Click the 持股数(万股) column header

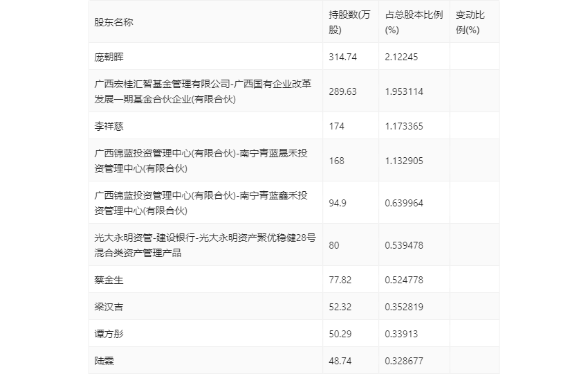click(x=349, y=22)
